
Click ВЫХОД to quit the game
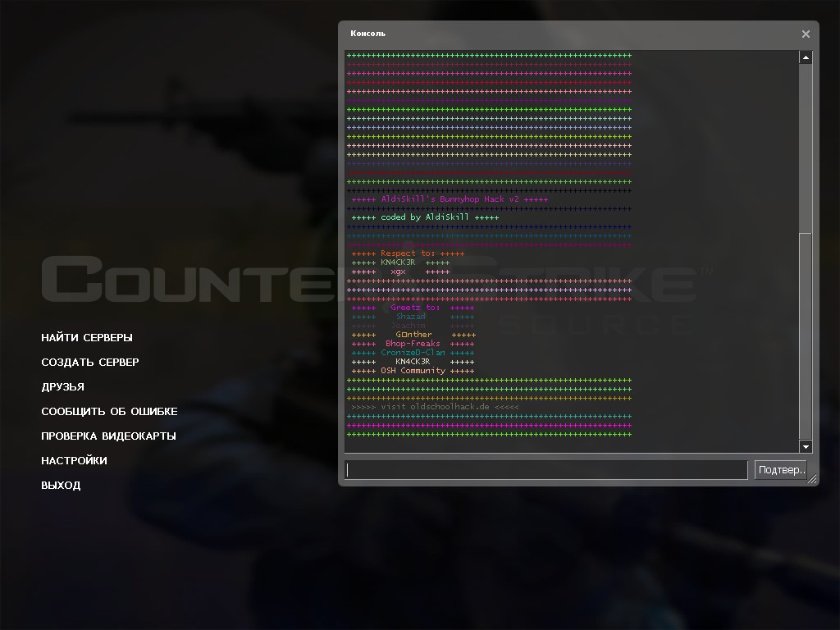tap(61, 486)
